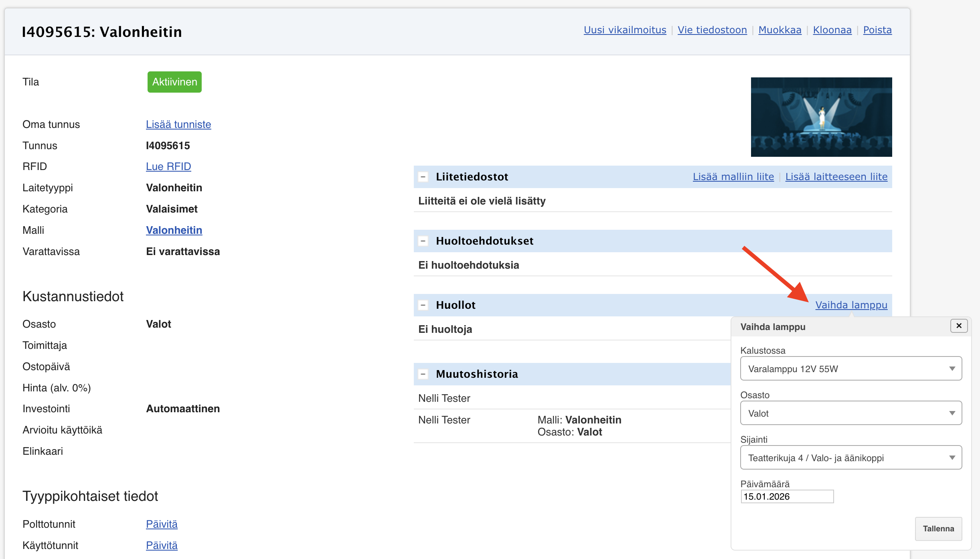Collapse the Huollot section
The width and height of the screenshot is (980, 559).
point(423,305)
